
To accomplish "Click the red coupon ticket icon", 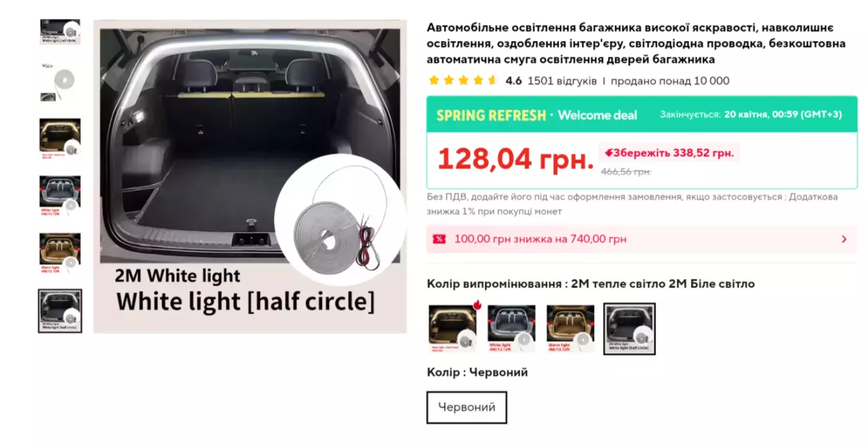I will 439,239.
